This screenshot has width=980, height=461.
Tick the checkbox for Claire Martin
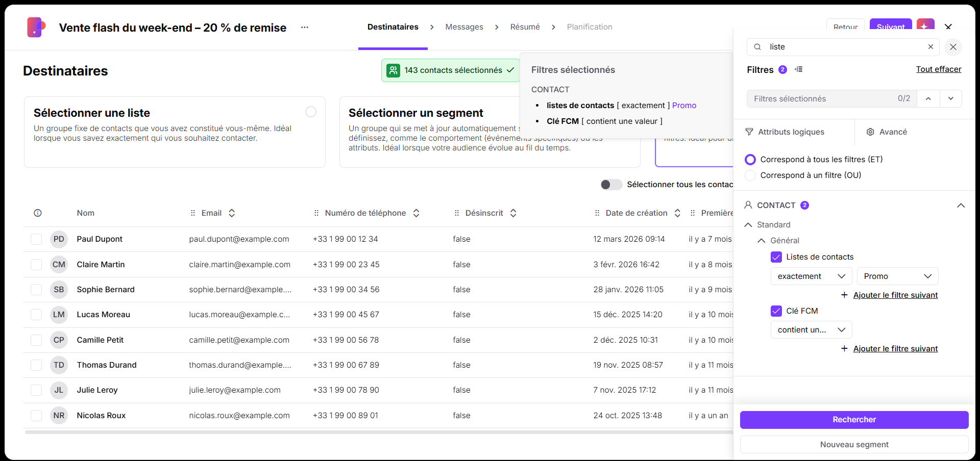pyautogui.click(x=36, y=265)
